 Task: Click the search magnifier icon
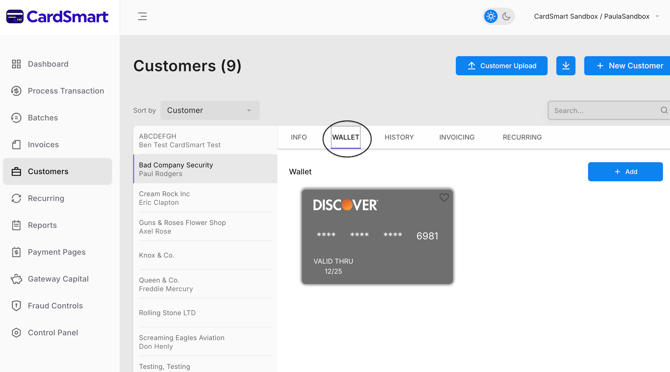[664, 111]
